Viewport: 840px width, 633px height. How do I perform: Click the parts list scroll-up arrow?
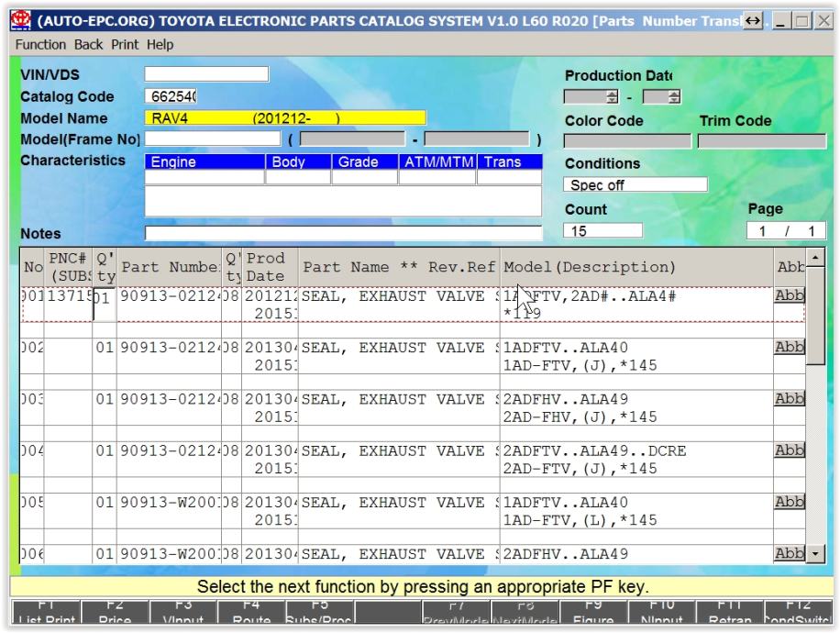coord(815,258)
